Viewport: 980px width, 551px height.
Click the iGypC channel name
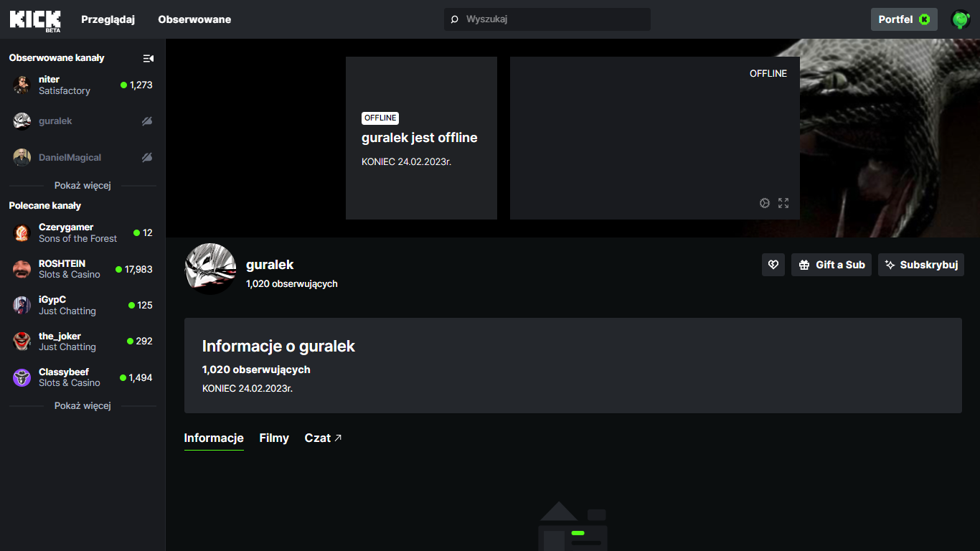pos(52,300)
